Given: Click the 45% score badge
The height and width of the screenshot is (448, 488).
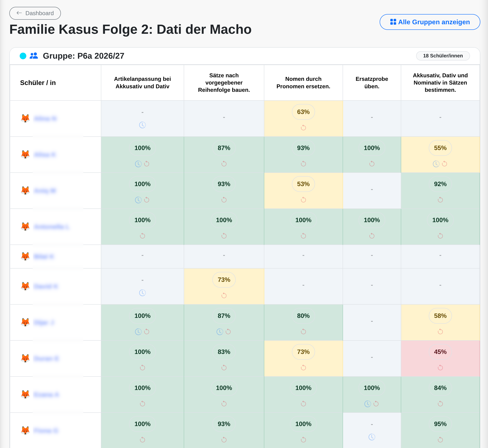Looking at the screenshot, I should (440, 352).
